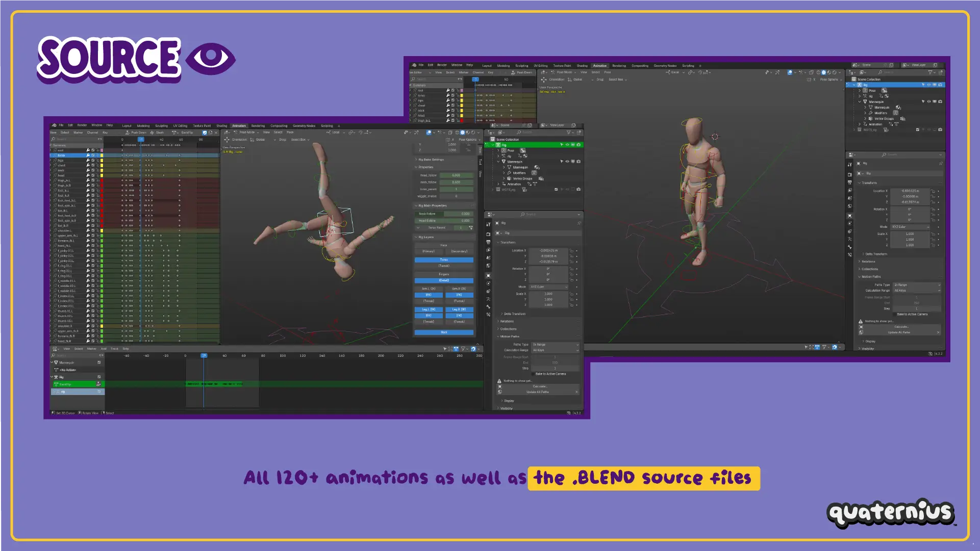Expand Relations panel in back window
The image size is (980, 551).
click(868, 261)
